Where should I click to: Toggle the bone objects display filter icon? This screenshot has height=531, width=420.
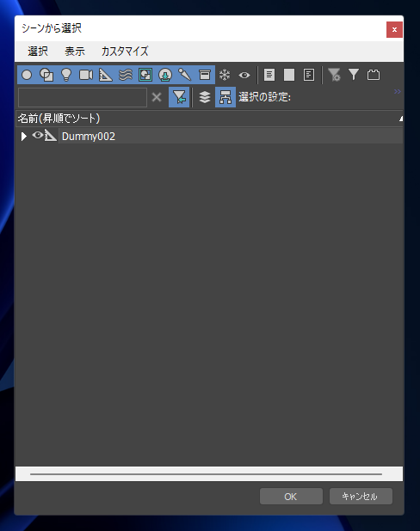point(185,75)
